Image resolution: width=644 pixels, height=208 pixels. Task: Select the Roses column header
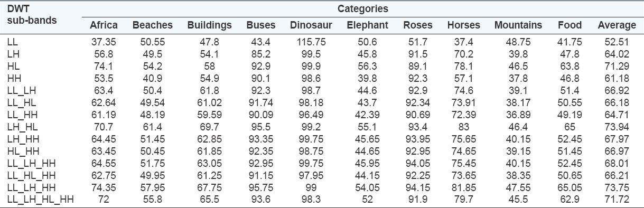pyautogui.click(x=418, y=25)
